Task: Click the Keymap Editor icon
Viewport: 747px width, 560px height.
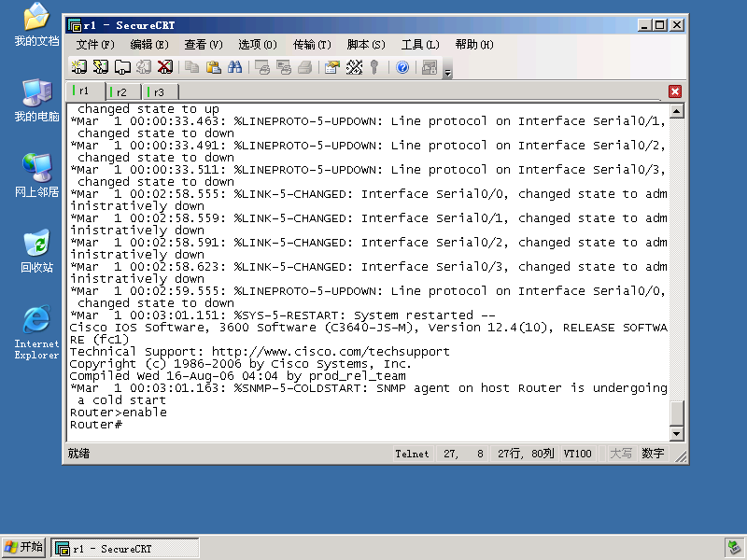Action: coord(354,67)
